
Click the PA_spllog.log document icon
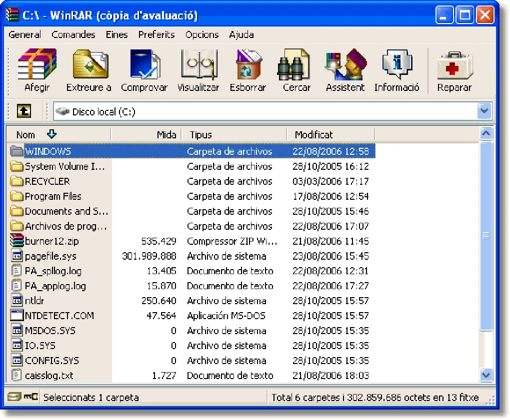click(x=16, y=271)
